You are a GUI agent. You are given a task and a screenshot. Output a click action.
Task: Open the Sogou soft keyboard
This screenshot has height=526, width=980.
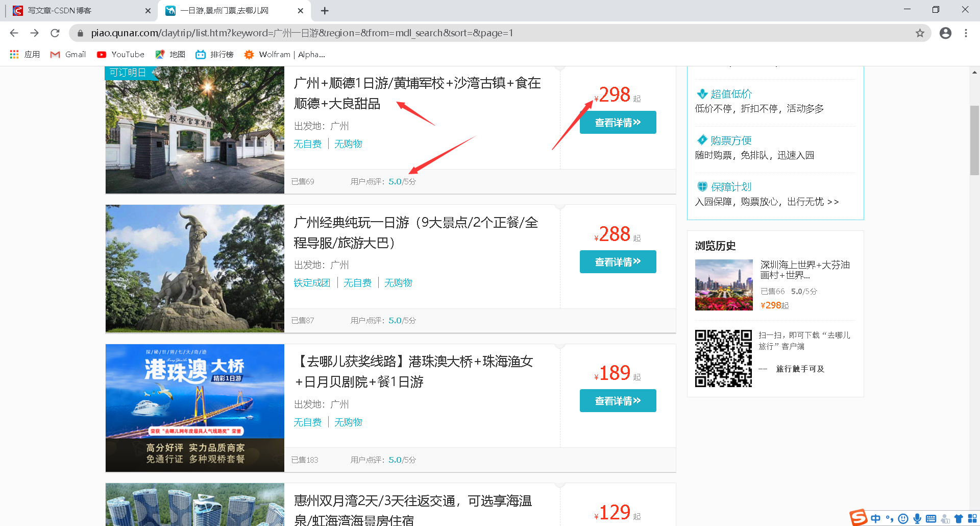click(931, 519)
